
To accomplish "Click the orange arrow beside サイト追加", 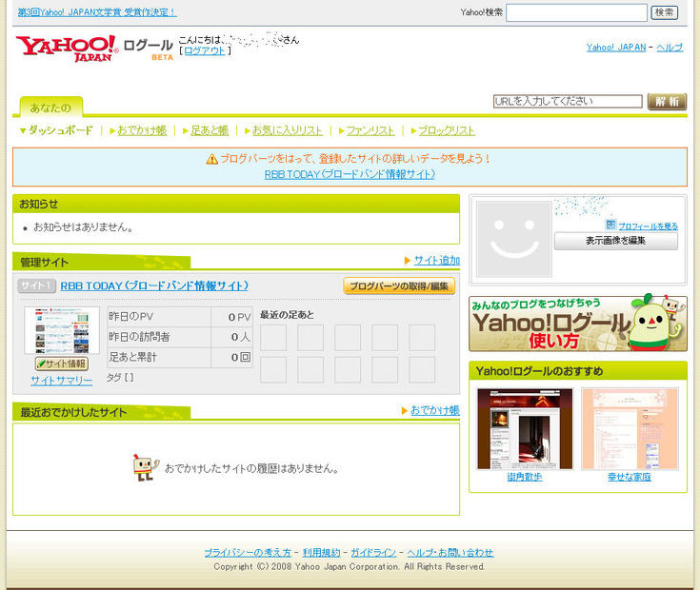I will [407, 261].
